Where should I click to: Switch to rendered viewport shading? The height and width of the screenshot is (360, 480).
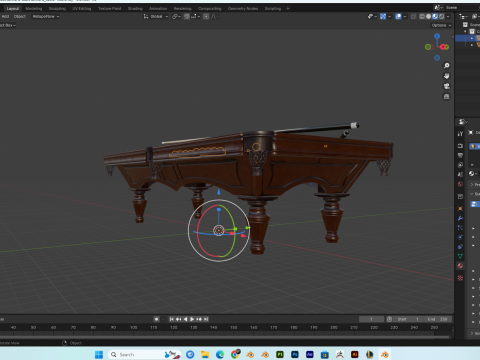442,16
